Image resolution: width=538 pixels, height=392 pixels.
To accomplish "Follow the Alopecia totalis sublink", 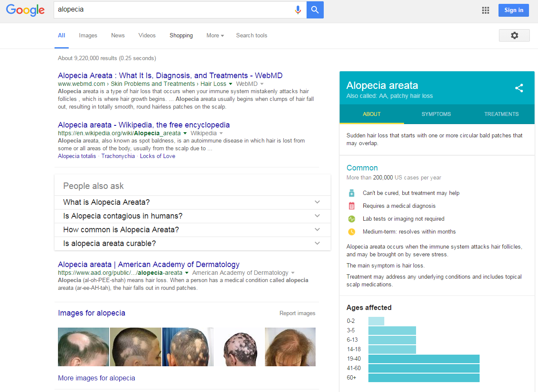I will pyautogui.click(x=77, y=156).
